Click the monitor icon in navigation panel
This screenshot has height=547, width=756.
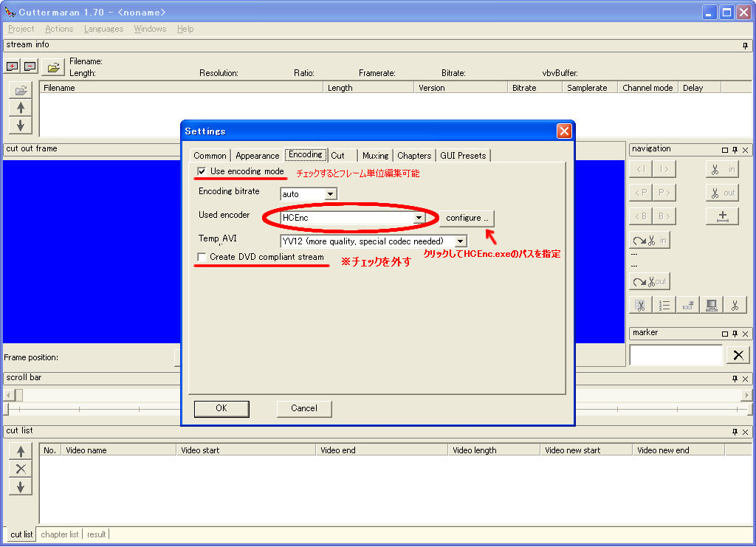click(x=711, y=305)
